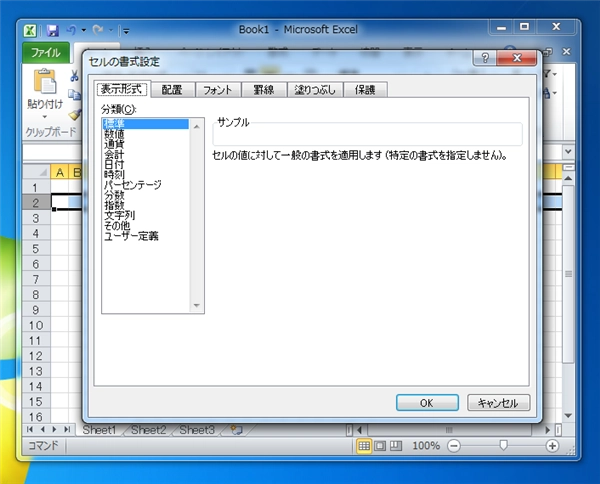Click the category list scroll up arrow
The width and height of the screenshot is (600, 484).
[x=197, y=126]
